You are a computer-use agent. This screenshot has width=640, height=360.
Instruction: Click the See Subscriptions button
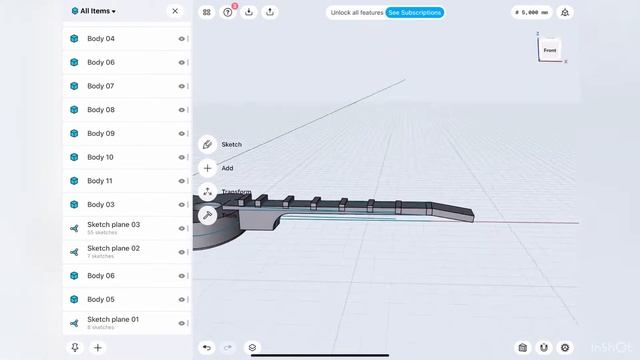click(414, 13)
